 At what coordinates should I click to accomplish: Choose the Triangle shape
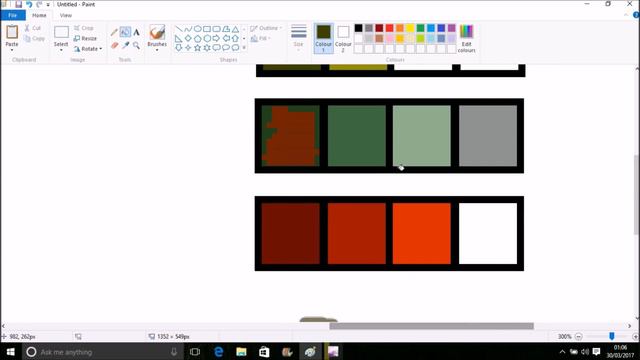[236, 29]
